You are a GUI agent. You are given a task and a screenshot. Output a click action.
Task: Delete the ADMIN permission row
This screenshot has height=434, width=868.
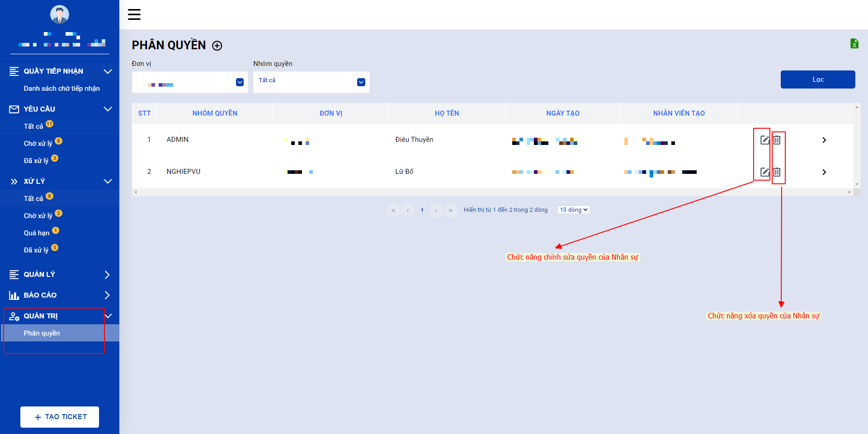777,140
